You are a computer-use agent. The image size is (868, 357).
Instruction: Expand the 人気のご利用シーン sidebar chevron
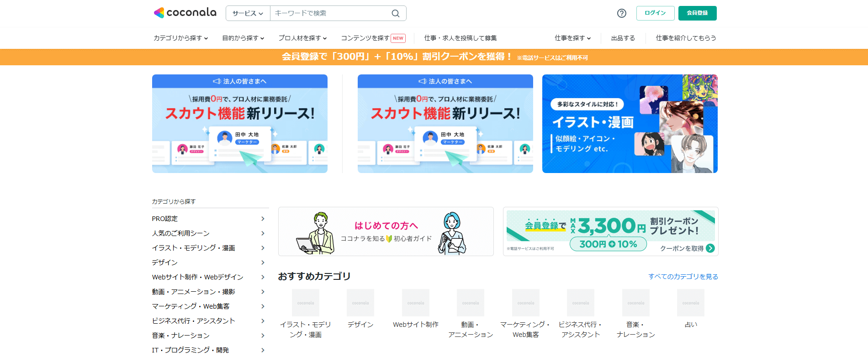[x=263, y=233]
